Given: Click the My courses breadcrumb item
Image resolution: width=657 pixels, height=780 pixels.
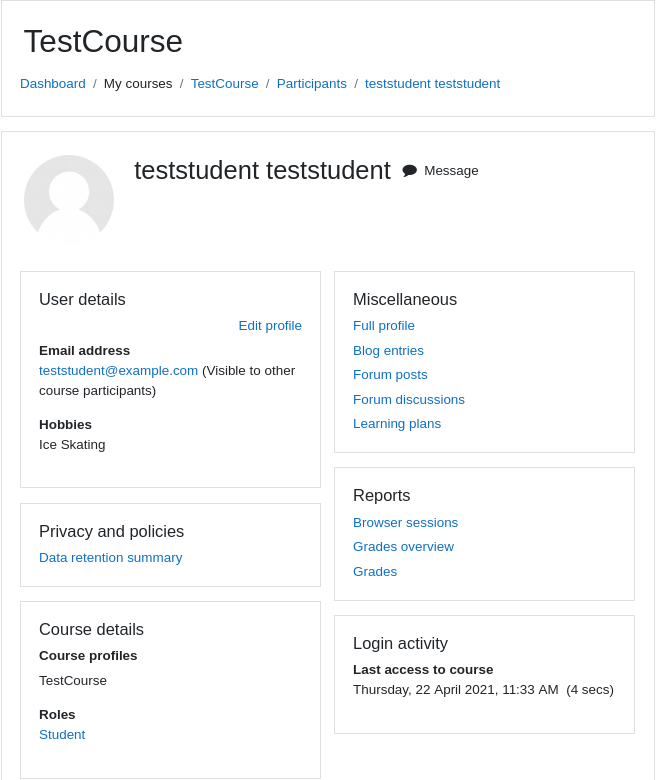Looking at the screenshot, I should point(138,84).
